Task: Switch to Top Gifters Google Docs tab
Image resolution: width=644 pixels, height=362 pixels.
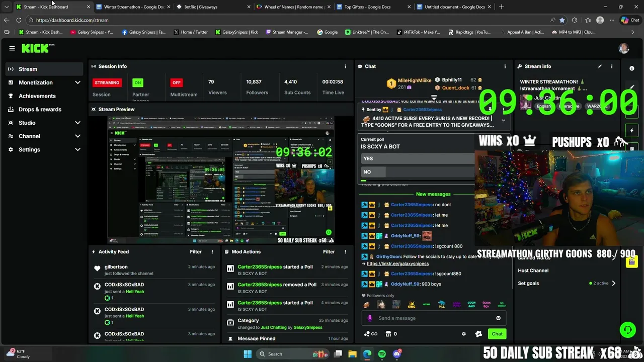Action: tap(374, 7)
